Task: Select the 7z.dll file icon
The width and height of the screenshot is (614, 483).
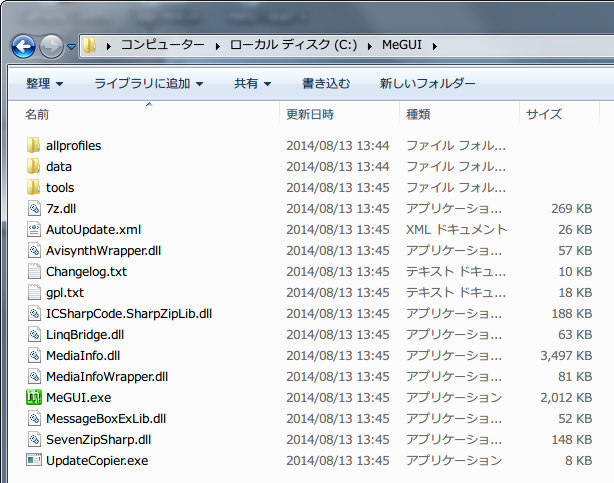Action: pyautogui.click(x=34, y=208)
